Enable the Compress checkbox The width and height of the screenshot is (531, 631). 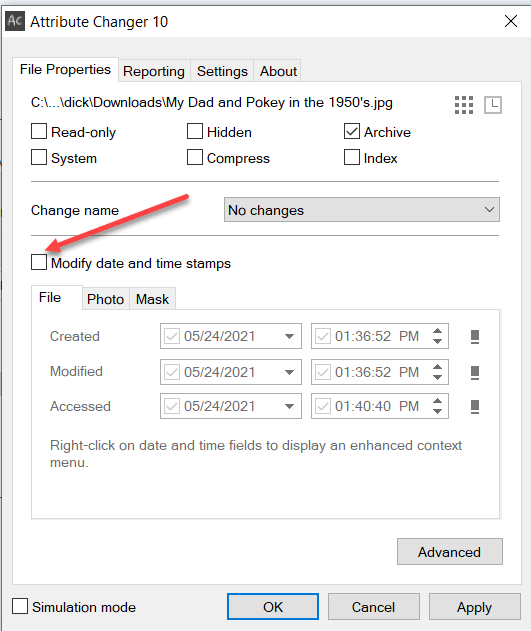coord(195,157)
